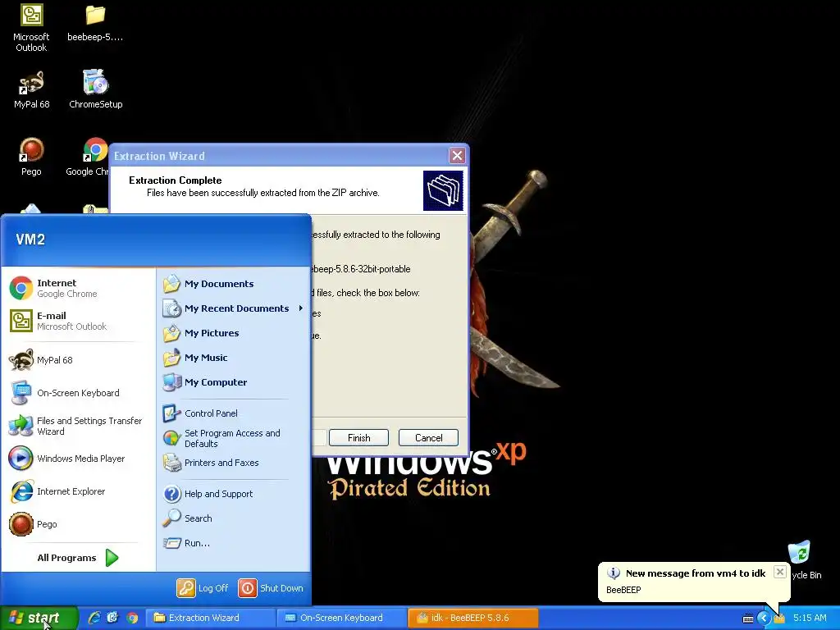This screenshot has height=630, width=840.
Task: Switch to idk - BeeBEEP 5.8.6 taskbar button
Action: pos(473,618)
